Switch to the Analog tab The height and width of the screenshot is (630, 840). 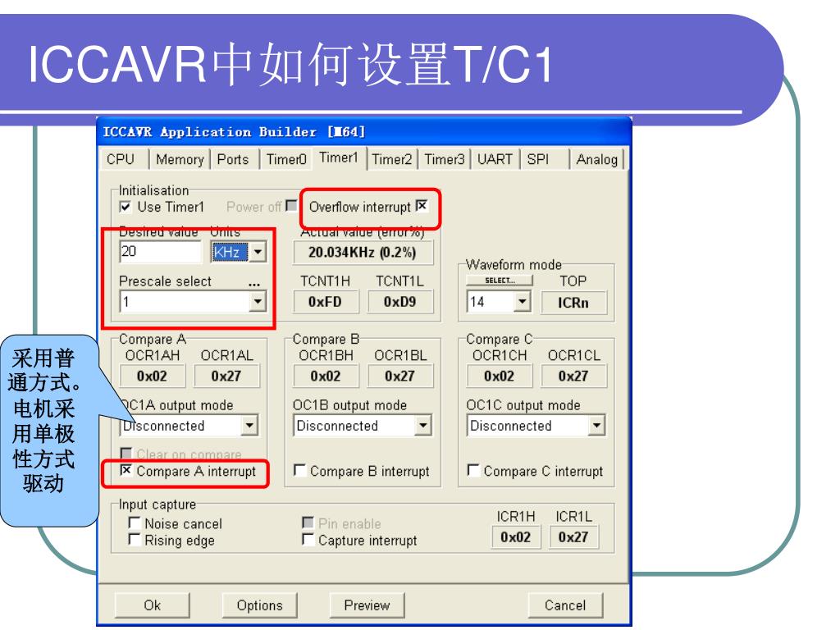[x=597, y=160]
